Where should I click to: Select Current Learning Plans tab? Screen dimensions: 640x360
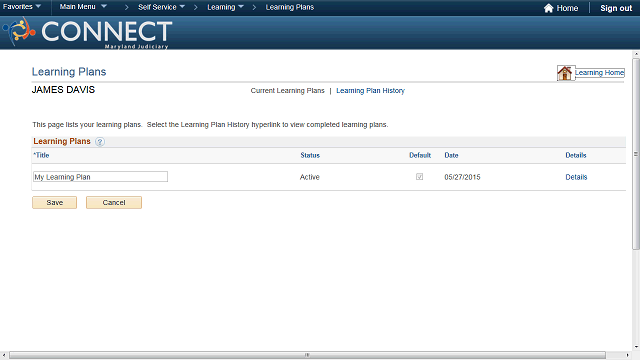pos(287,91)
